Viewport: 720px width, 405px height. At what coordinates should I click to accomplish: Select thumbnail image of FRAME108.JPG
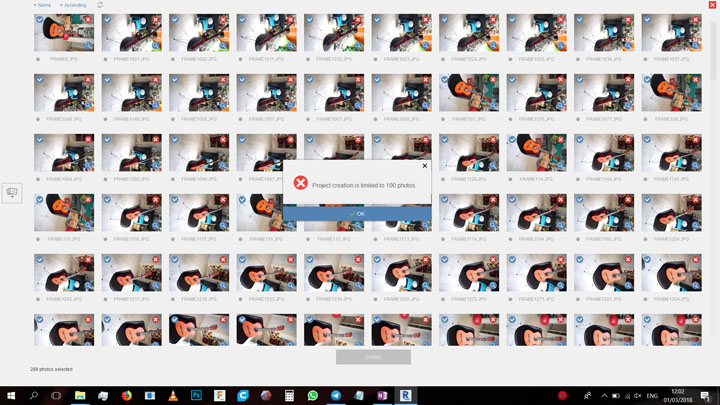coord(671,93)
